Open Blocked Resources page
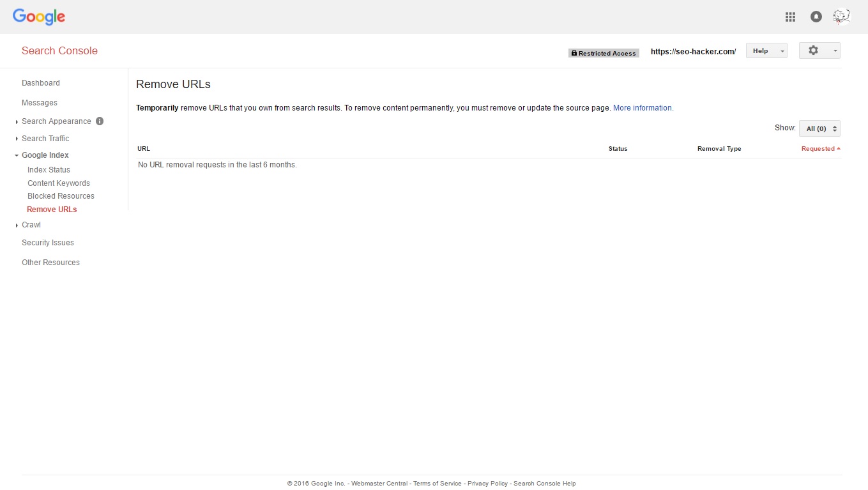 (x=61, y=196)
